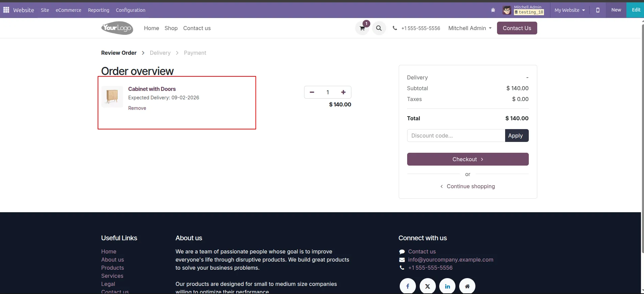The height and width of the screenshot is (294, 644).
Task: Click the debug bug icon
Action: click(x=493, y=10)
